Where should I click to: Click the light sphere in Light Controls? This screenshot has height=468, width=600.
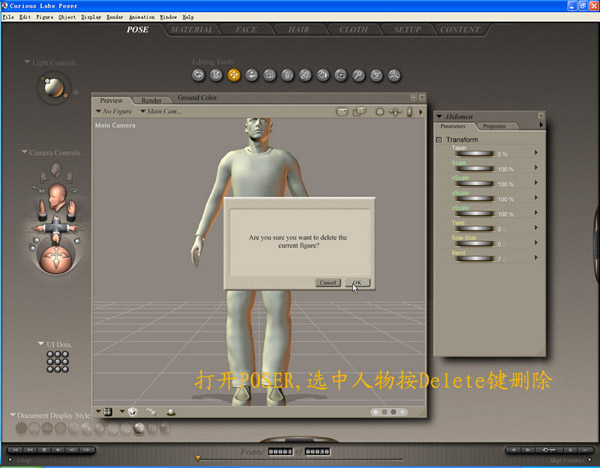(x=50, y=88)
